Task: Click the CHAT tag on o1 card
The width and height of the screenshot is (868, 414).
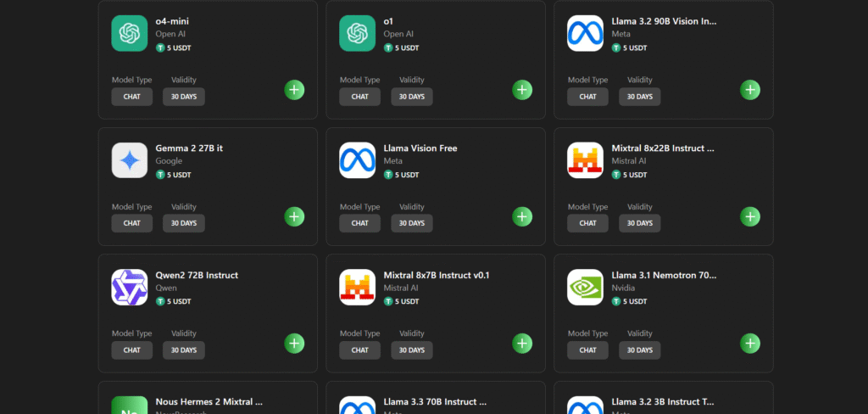Action: pyautogui.click(x=359, y=97)
